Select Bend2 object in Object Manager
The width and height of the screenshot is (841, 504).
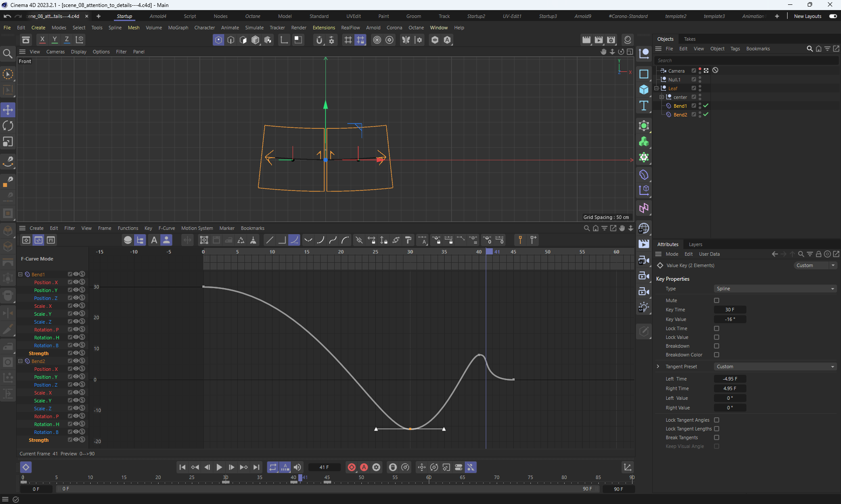(680, 115)
